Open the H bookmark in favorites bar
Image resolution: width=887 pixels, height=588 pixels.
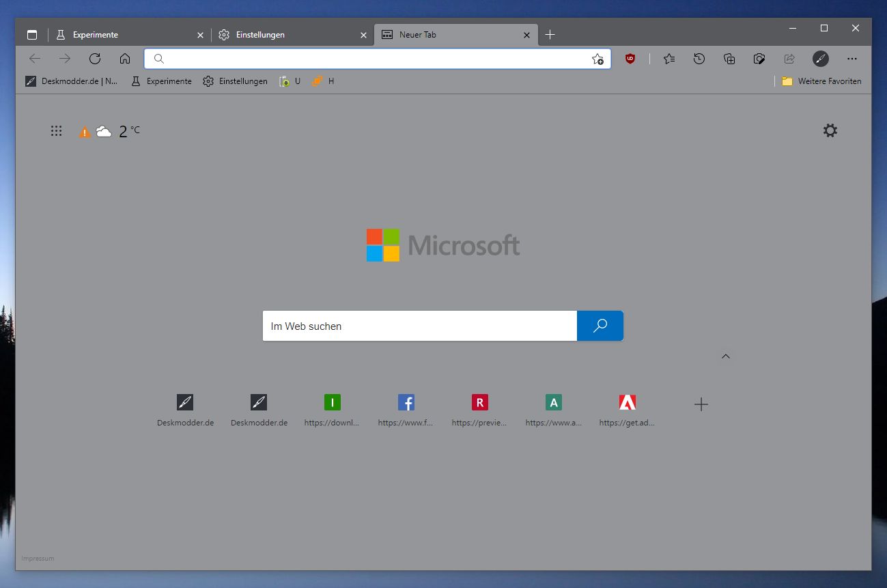pos(323,81)
